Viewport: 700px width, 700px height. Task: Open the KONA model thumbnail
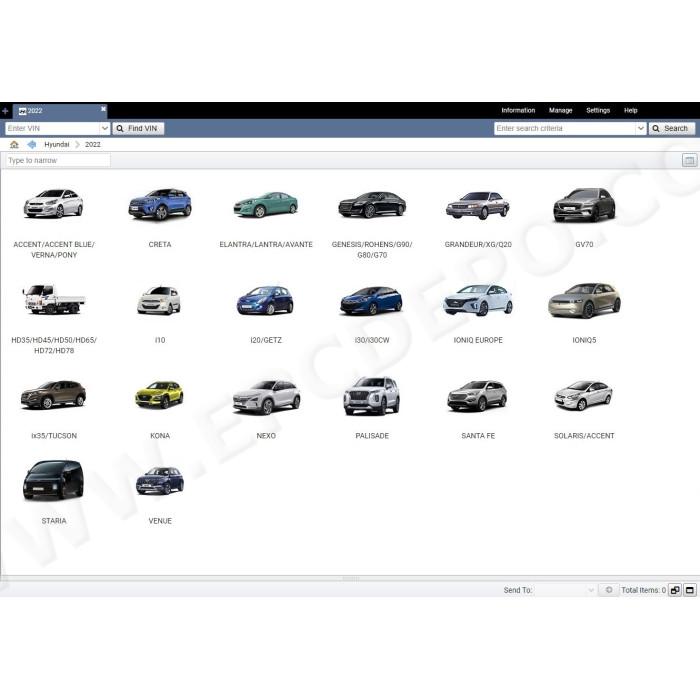pyautogui.click(x=159, y=395)
